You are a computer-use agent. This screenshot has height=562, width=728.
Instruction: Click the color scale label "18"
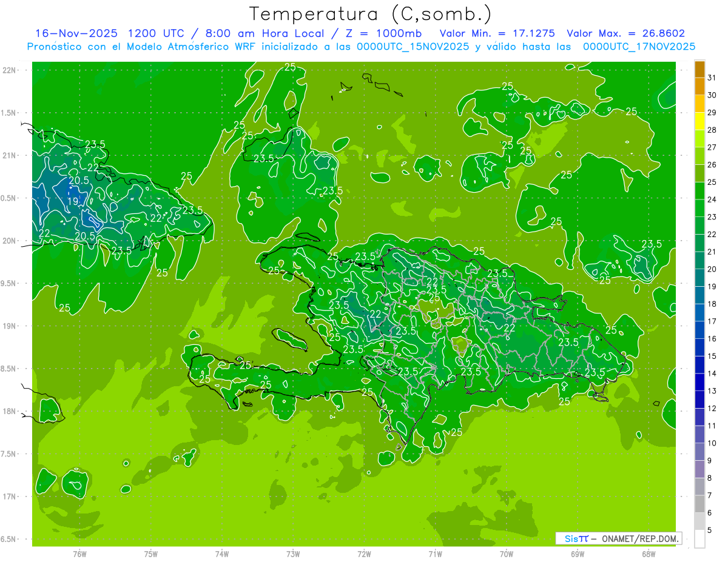(x=712, y=304)
